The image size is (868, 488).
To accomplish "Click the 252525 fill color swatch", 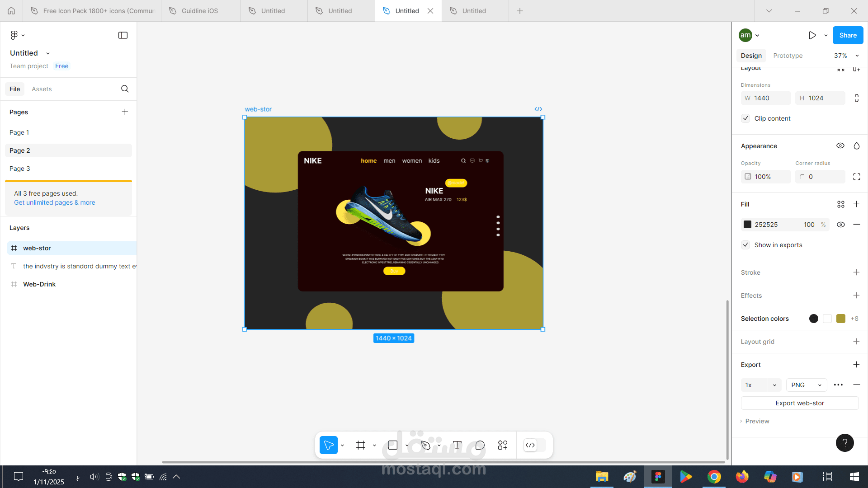I will click(x=748, y=225).
